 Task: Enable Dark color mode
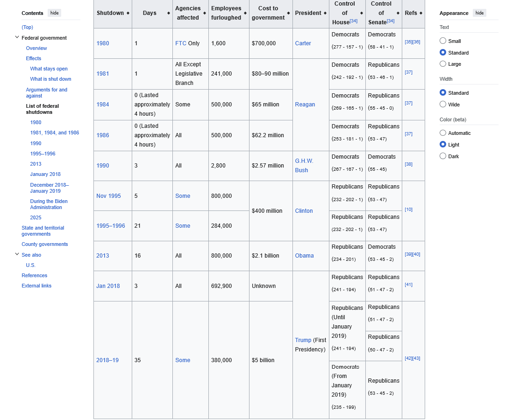point(443,156)
